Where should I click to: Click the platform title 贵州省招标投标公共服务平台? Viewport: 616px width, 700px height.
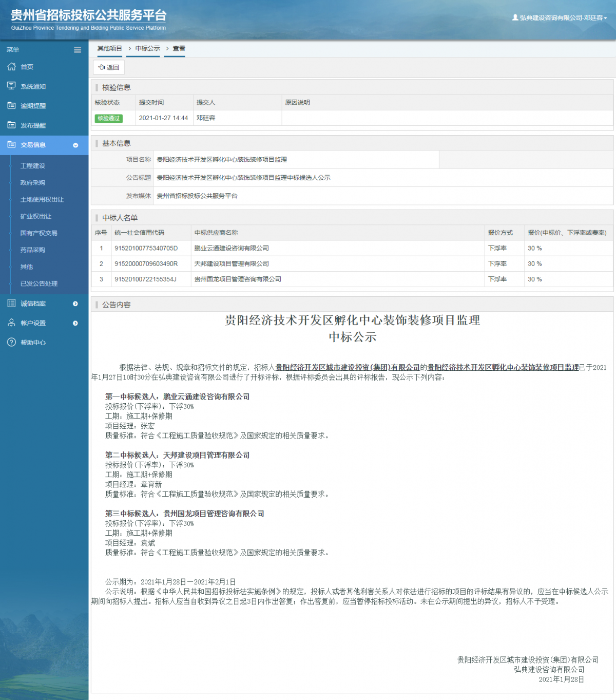click(89, 15)
